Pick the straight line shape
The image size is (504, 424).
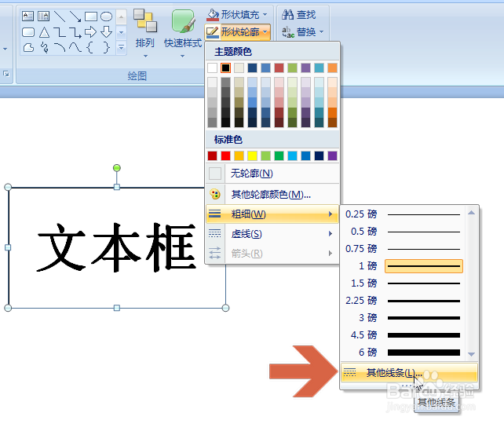(60, 16)
